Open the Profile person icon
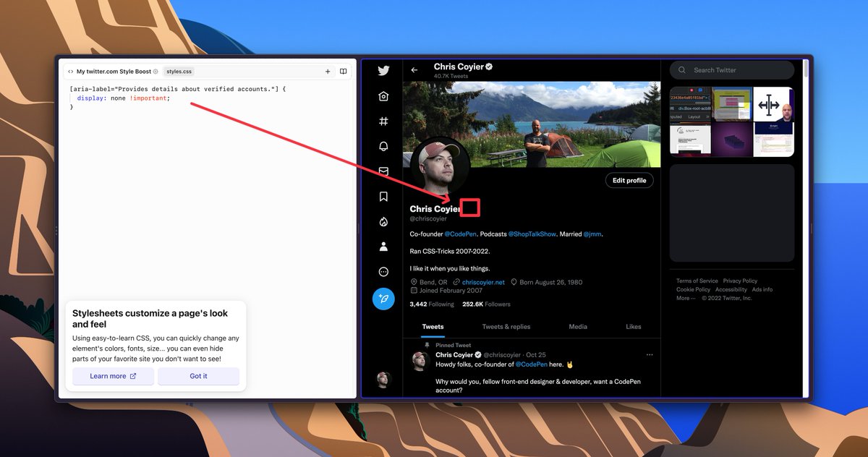The image size is (868, 457). click(x=383, y=247)
